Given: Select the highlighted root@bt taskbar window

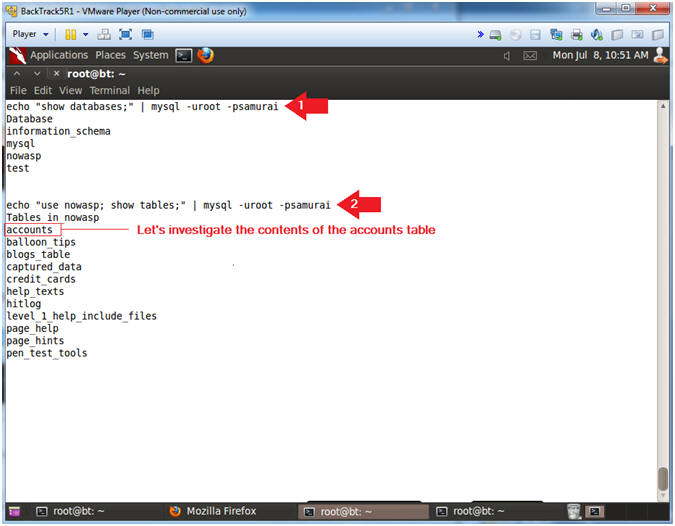Looking at the screenshot, I should coord(364,512).
